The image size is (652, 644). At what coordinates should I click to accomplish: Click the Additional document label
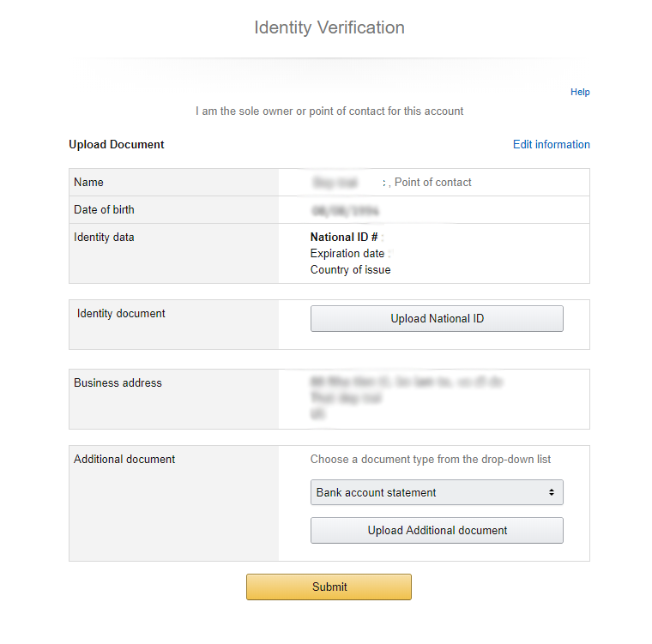(x=124, y=459)
